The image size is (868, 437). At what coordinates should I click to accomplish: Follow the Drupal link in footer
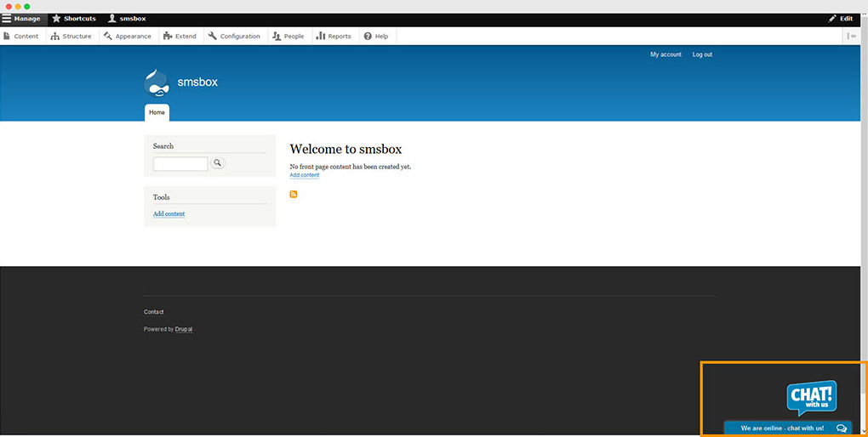(184, 329)
